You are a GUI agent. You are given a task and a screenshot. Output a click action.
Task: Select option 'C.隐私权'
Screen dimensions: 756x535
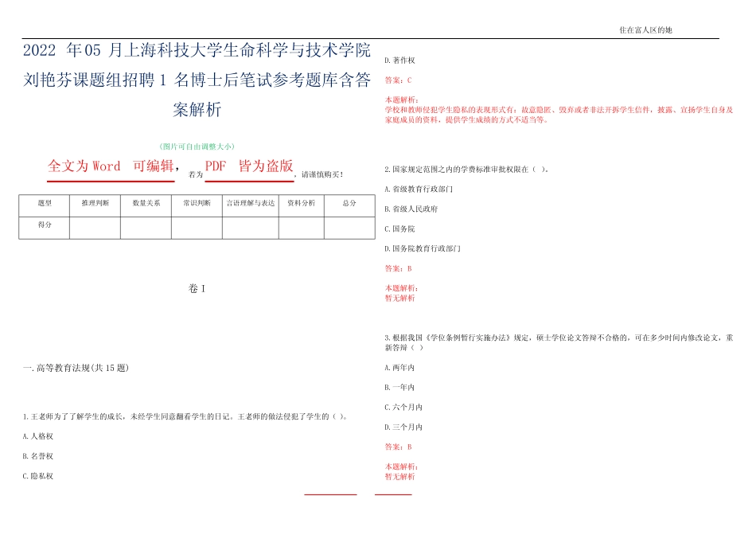37,475
